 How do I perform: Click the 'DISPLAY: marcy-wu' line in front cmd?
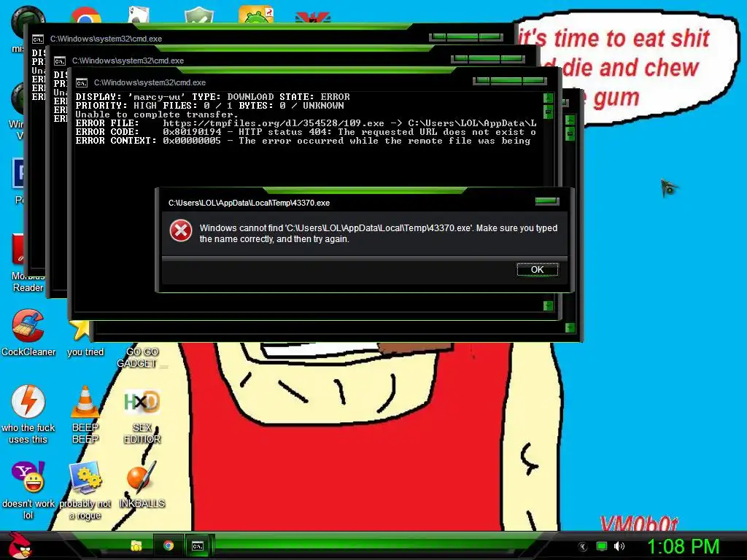[212, 97]
